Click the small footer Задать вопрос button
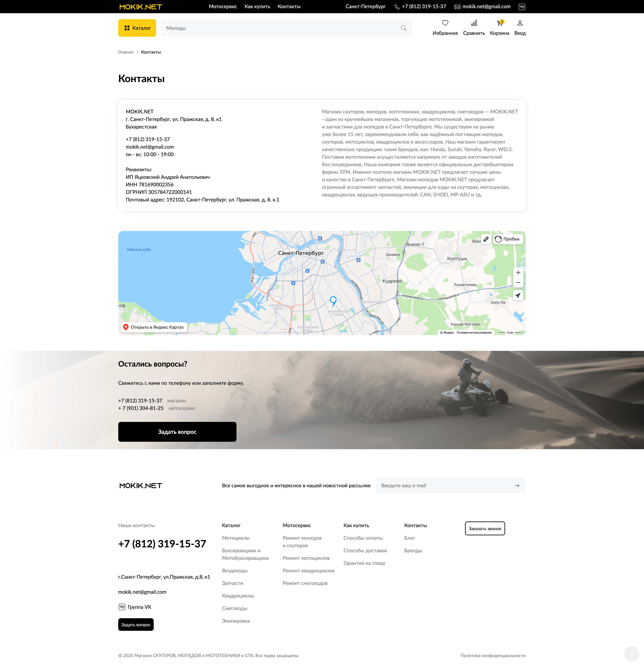Screen dimensions: 644x666 tap(136, 625)
